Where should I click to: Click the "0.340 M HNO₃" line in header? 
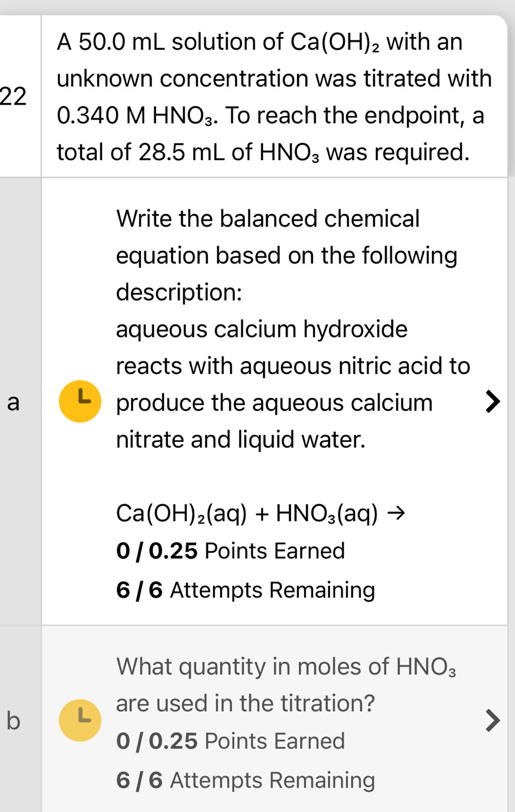(x=270, y=115)
